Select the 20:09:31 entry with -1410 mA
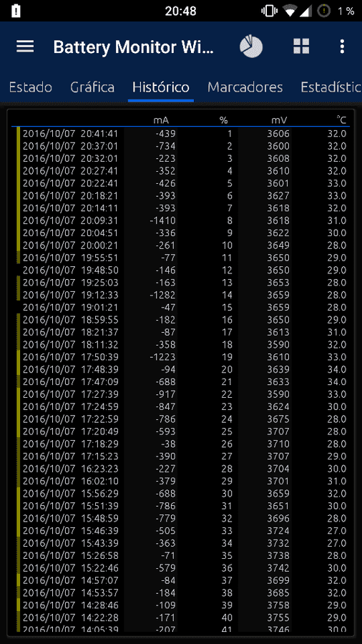This screenshot has width=362, height=644. [181, 220]
